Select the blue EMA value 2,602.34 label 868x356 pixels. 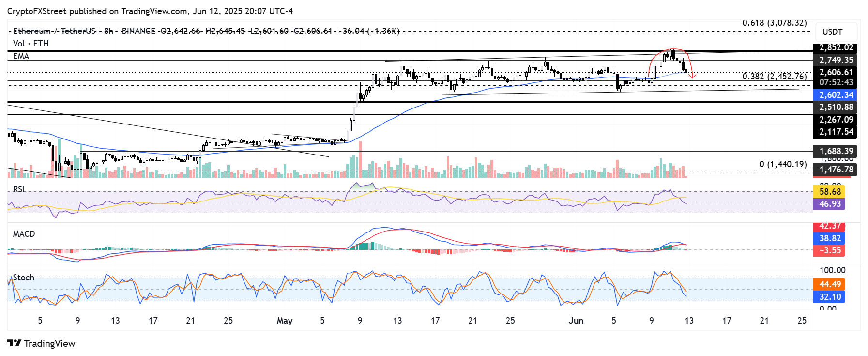pyautogui.click(x=835, y=95)
